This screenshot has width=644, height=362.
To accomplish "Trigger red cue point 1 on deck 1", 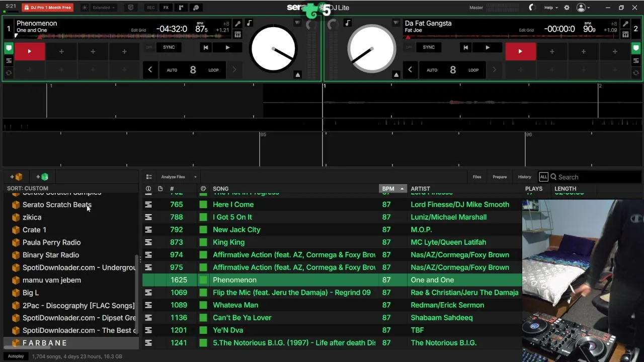I will pyautogui.click(x=30, y=51).
